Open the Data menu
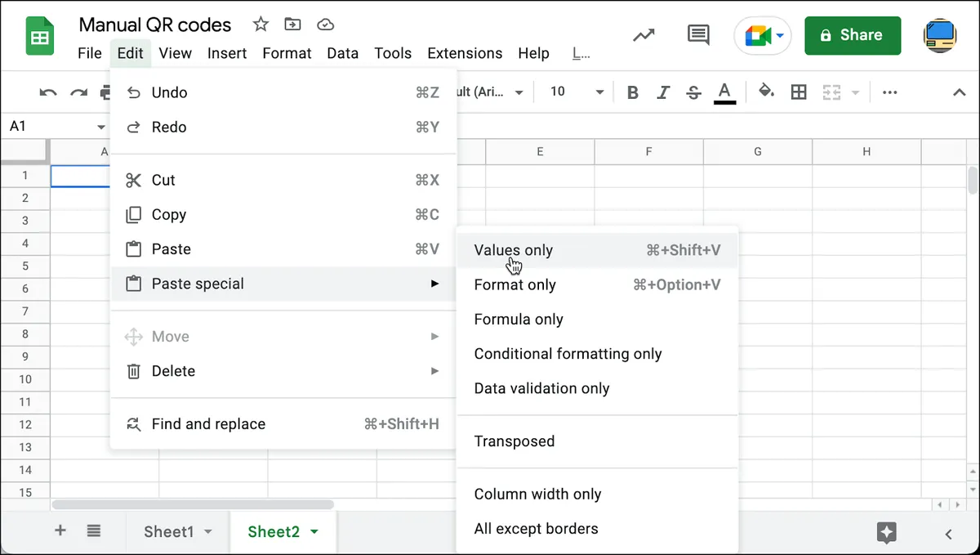 342,53
